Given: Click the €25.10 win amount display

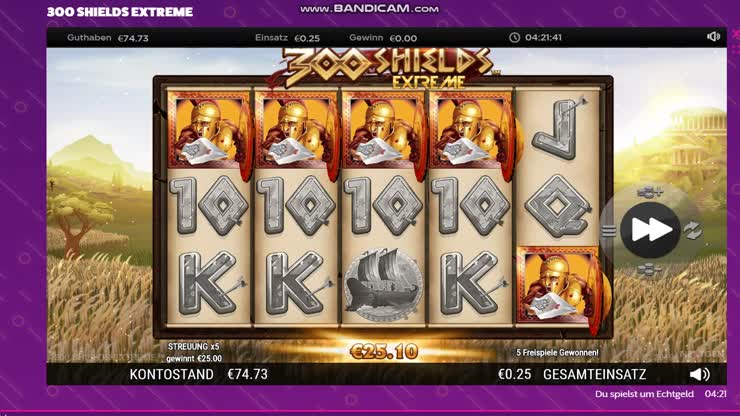Looking at the screenshot, I should pos(384,352).
